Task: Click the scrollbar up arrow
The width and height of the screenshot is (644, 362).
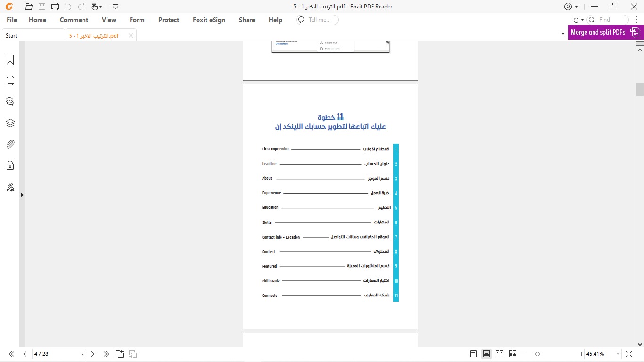Action: (640, 49)
